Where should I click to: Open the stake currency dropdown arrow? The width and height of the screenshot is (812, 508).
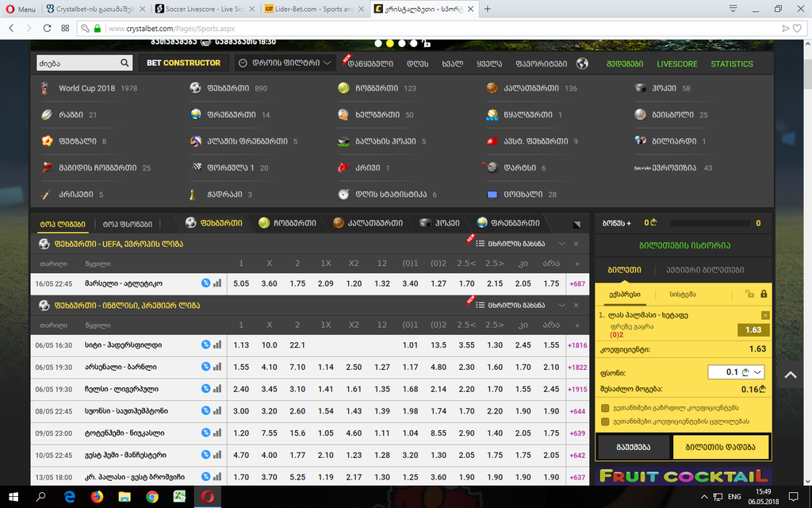click(x=757, y=372)
